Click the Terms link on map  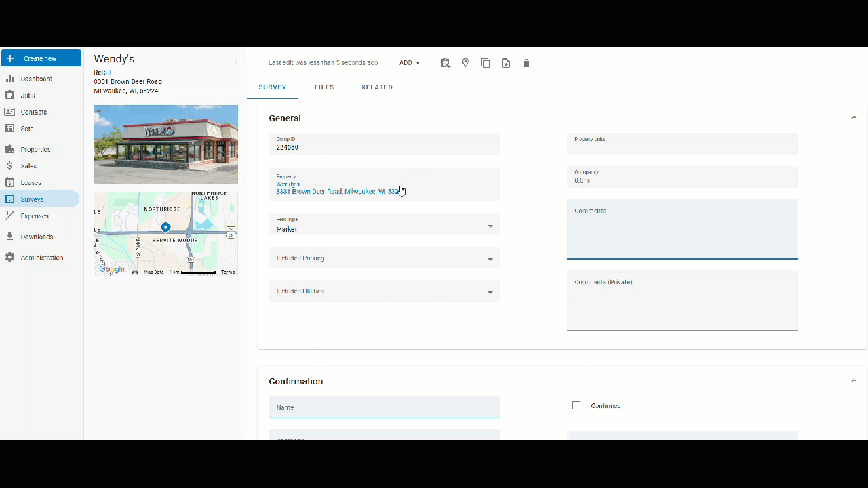pyautogui.click(x=228, y=272)
